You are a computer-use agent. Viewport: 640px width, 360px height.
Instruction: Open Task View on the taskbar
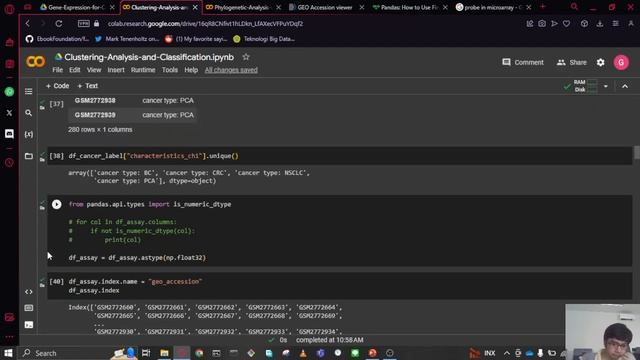pyautogui.click(x=146, y=353)
